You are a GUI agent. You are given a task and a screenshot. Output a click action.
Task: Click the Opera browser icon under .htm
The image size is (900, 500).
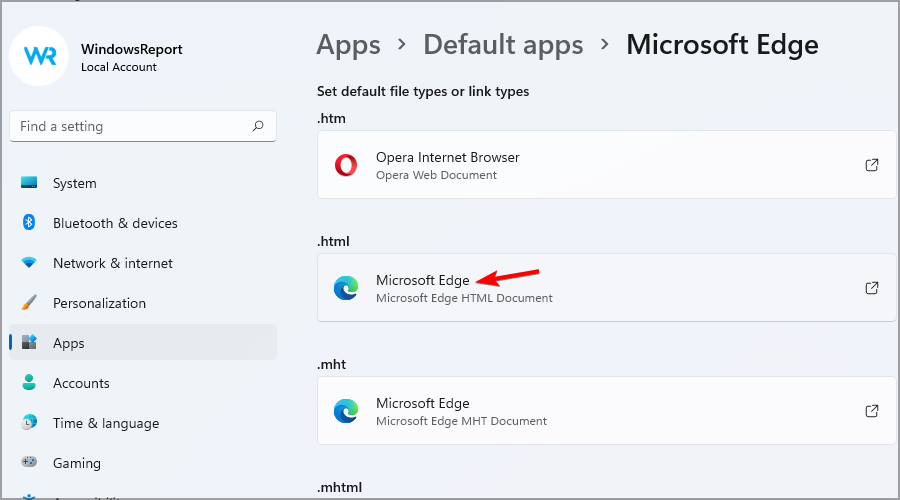(x=346, y=165)
